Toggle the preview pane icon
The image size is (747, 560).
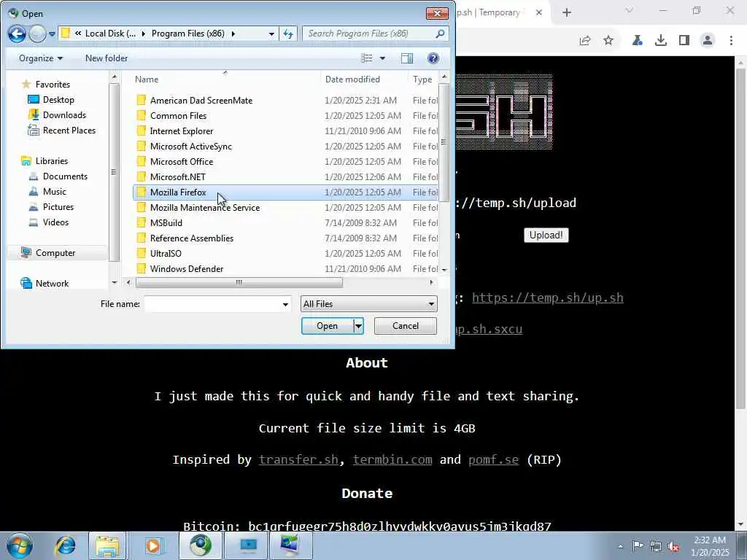(x=407, y=58)
